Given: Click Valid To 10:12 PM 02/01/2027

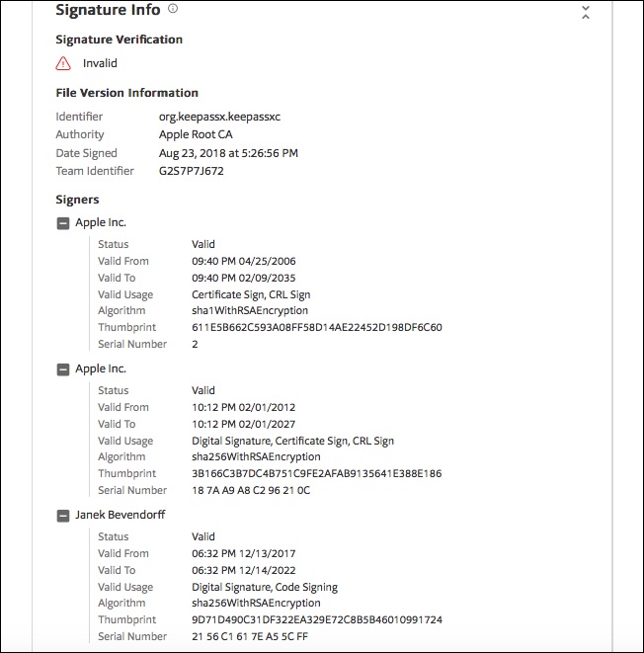Looking at the screenshot, I should 244,424.
